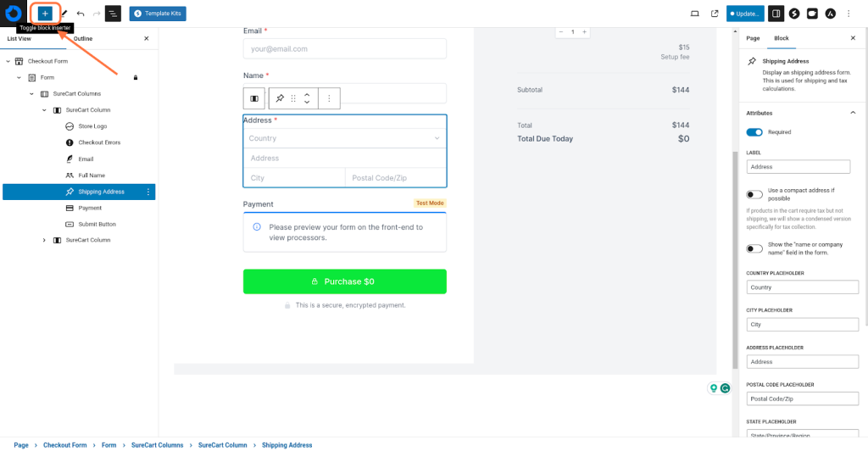Undo the last change
Viewport: 868px width, 451px height.
pos(81,14)
